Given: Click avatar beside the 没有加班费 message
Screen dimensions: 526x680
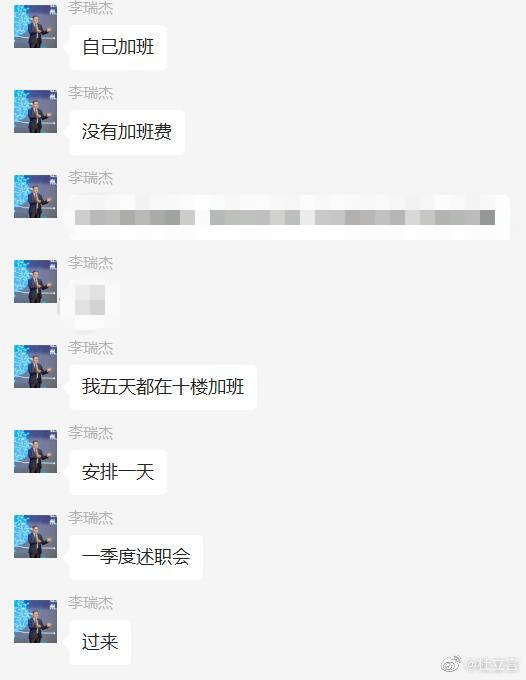Looking at the screenshot, I should click(35, 111).
